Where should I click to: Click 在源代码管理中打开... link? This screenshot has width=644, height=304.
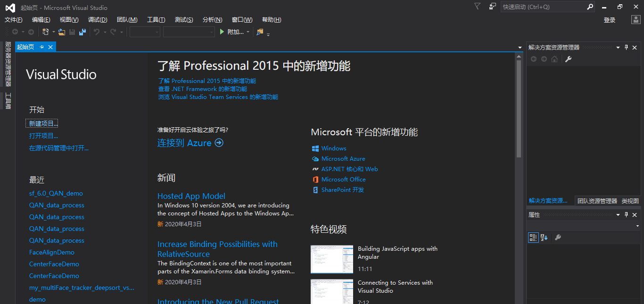[59, 148]
